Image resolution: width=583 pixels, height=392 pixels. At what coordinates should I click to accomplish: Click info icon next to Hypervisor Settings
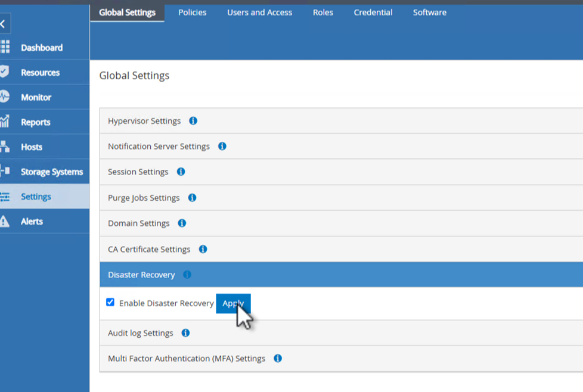[193, 121]
